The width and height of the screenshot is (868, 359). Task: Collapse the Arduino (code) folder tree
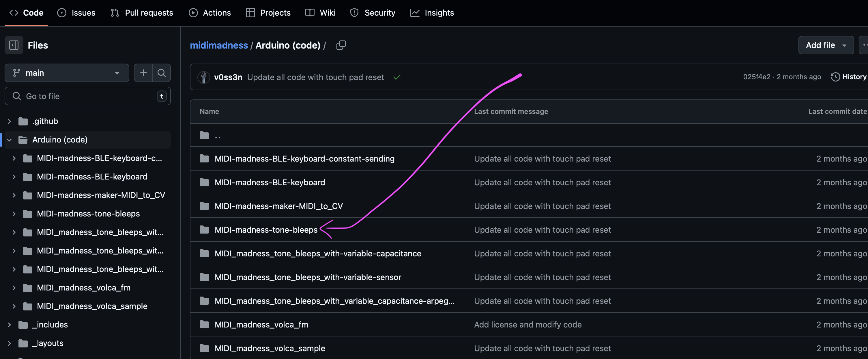point(10,140)
